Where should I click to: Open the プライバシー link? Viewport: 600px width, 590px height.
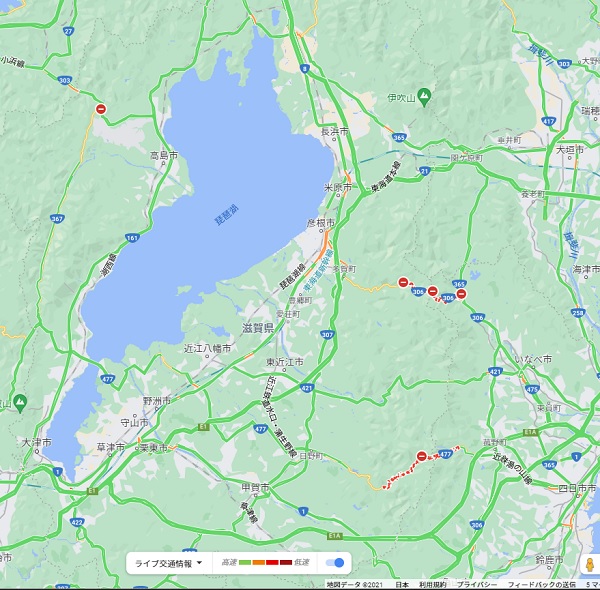tap(478, 584)
